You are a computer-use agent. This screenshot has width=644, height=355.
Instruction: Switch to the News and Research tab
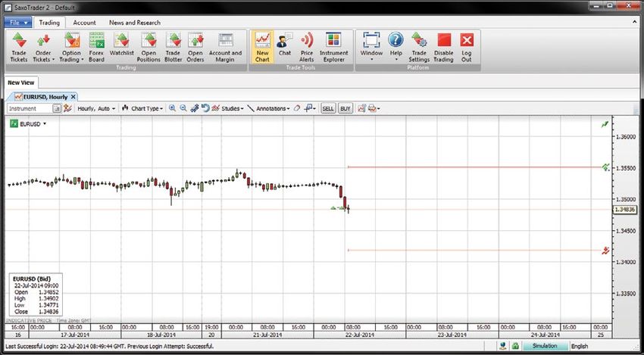(135, 23)
